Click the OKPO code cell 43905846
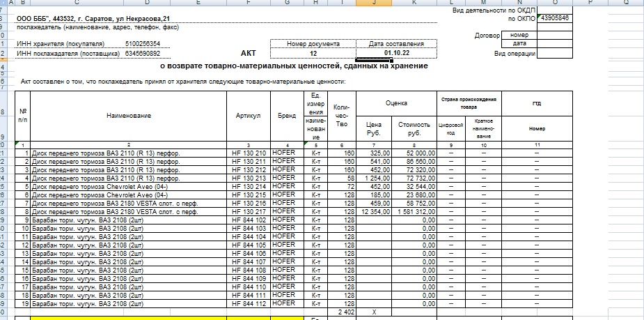 (555, 18)
